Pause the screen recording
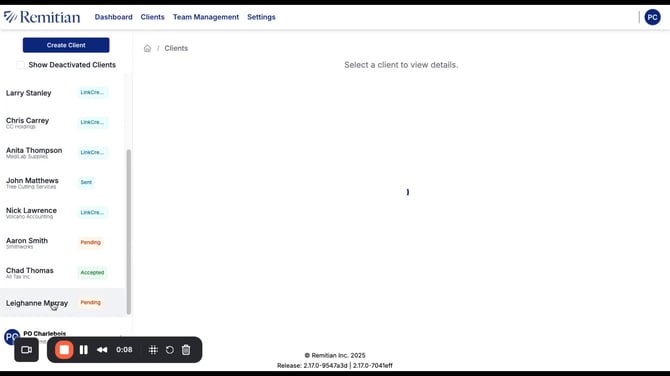670x376 pixels. [84, 350]
